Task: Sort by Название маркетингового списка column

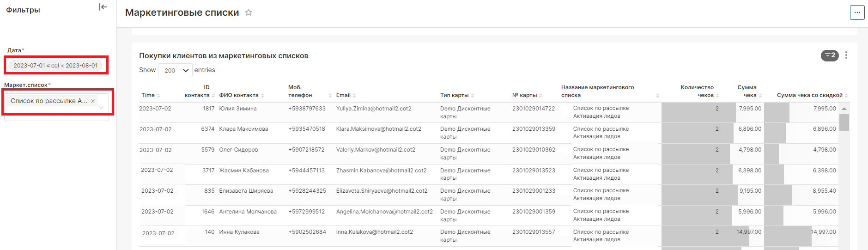Action: click(x=597, y=91)
